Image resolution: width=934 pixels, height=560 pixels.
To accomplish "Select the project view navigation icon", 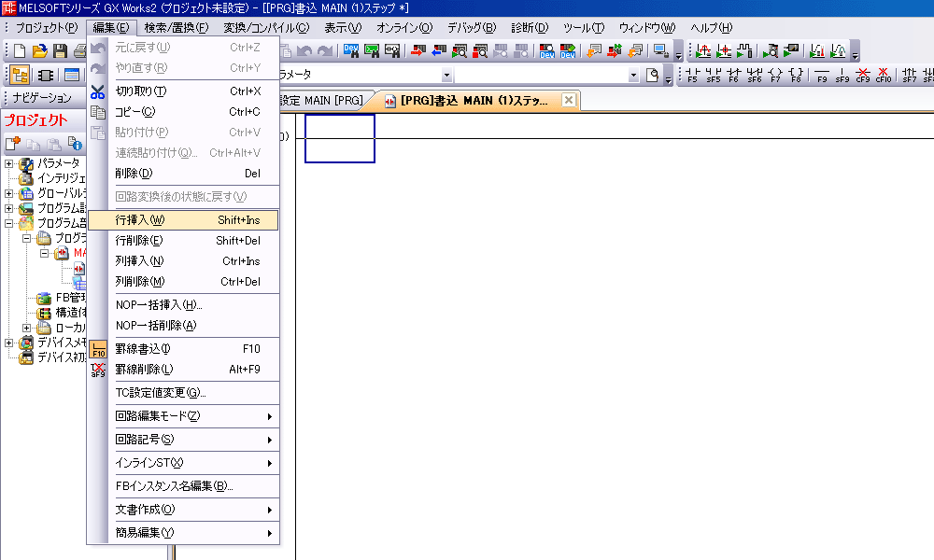I will coord(19,75).
